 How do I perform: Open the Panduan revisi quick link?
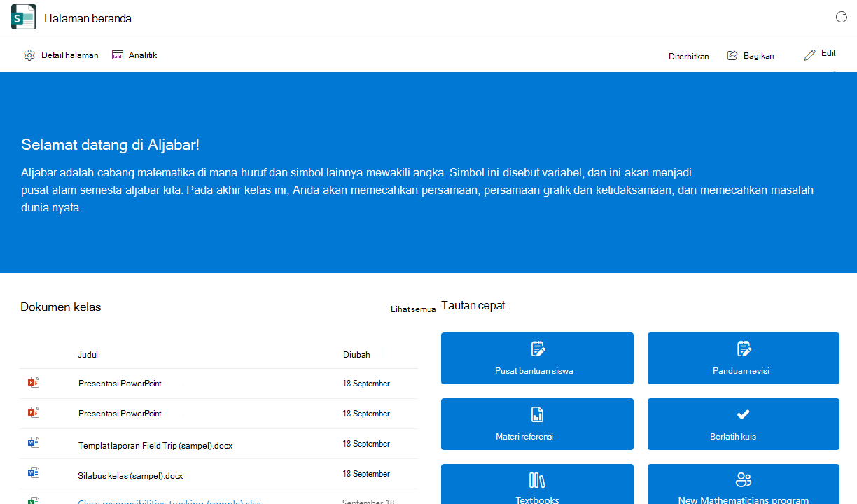pyautogui.click(x=743, y=358)
